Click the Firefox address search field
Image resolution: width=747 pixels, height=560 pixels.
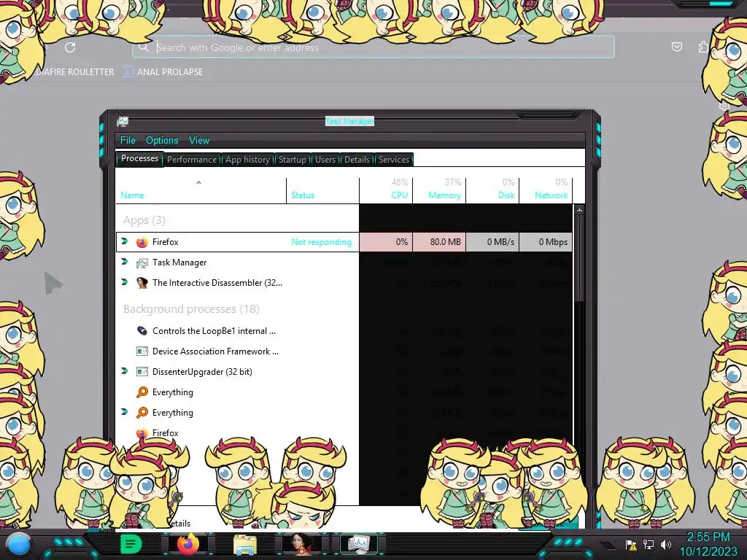pyautogui.click(x=373, y=47)
